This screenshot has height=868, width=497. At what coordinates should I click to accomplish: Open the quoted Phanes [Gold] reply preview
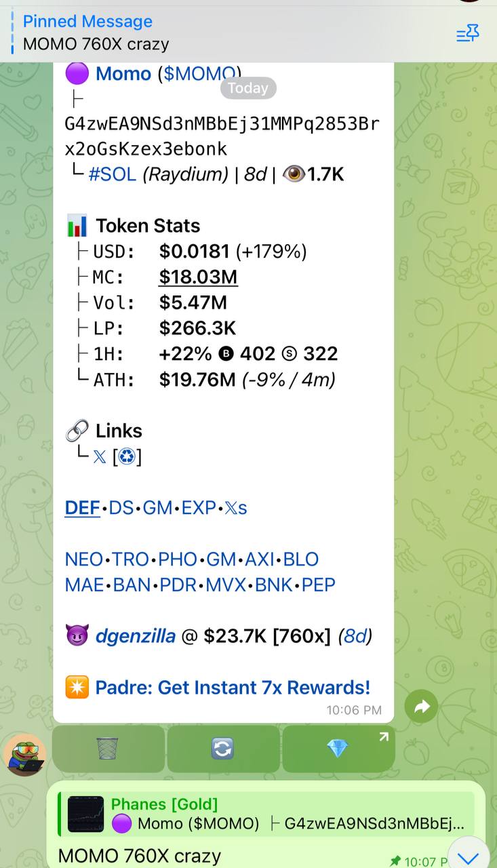(266, 814)
